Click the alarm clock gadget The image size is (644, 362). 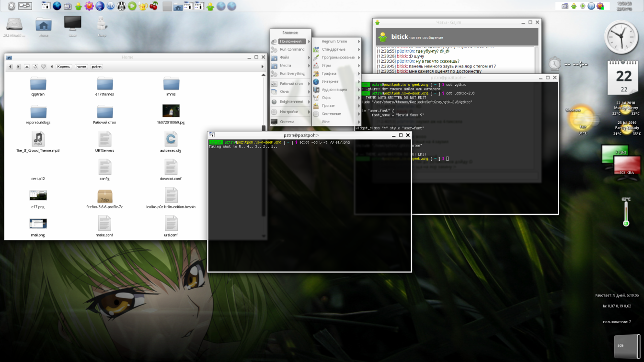555,63
